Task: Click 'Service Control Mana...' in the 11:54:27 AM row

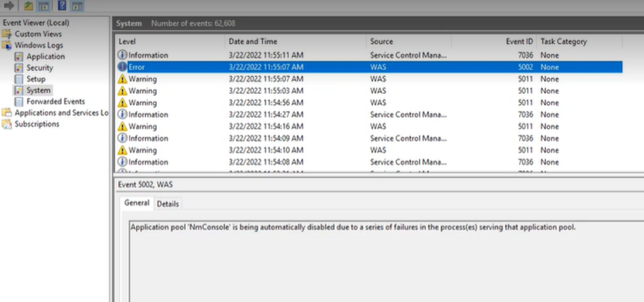Action: 408,115
